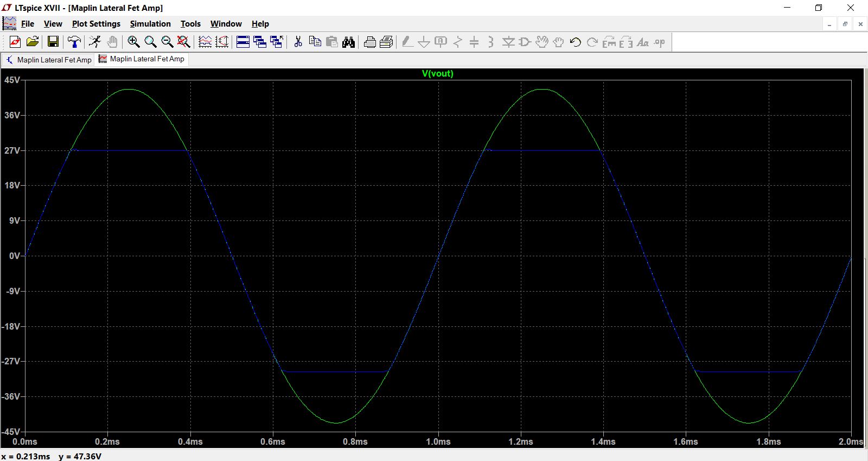Run the simulation with running man icon
The image size is (868, 461).
tap(95, 42)
